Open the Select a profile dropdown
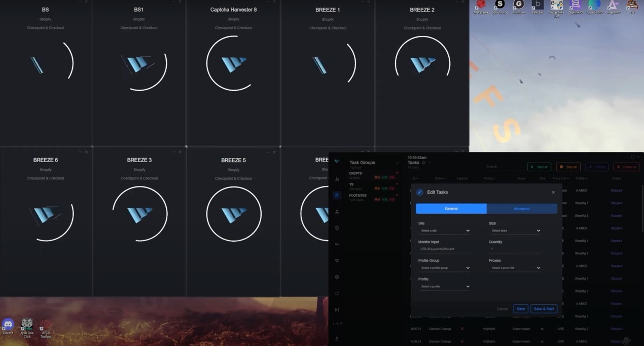 445,287
